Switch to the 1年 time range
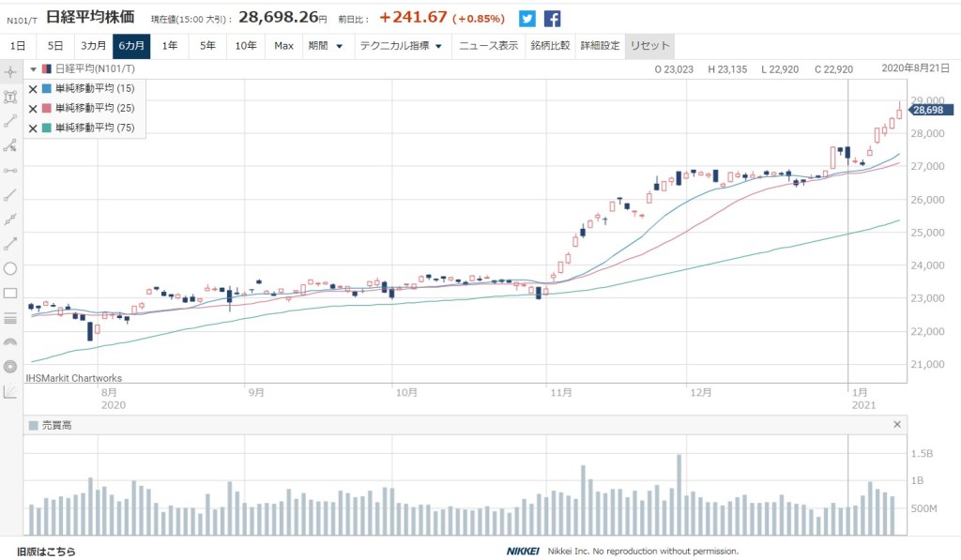This screenshot has height=560, width=961. click(x=170, y=46)
